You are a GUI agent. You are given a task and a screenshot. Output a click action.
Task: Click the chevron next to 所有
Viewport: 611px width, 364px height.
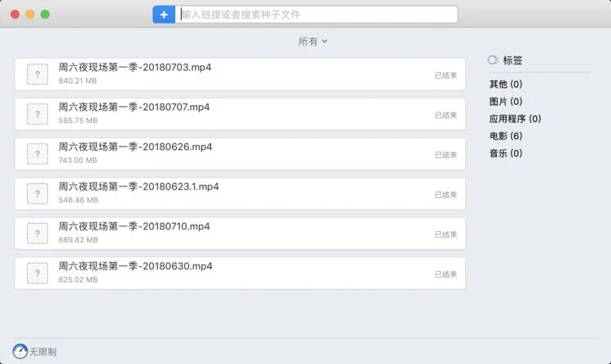[324, 42]
